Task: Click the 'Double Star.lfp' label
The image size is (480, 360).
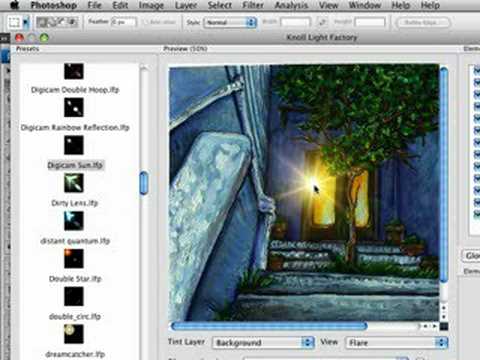Action: pos(75,278)
